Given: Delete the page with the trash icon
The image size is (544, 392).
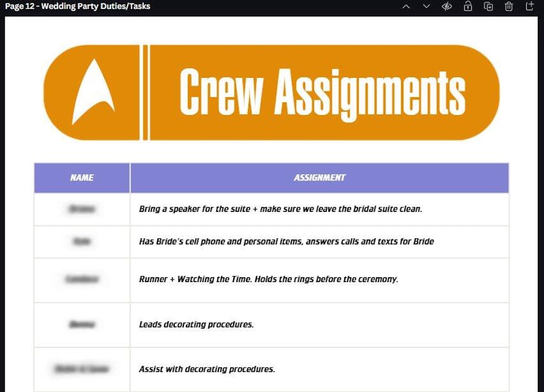Looking at the screenshot, I should [x=509, y=6].
